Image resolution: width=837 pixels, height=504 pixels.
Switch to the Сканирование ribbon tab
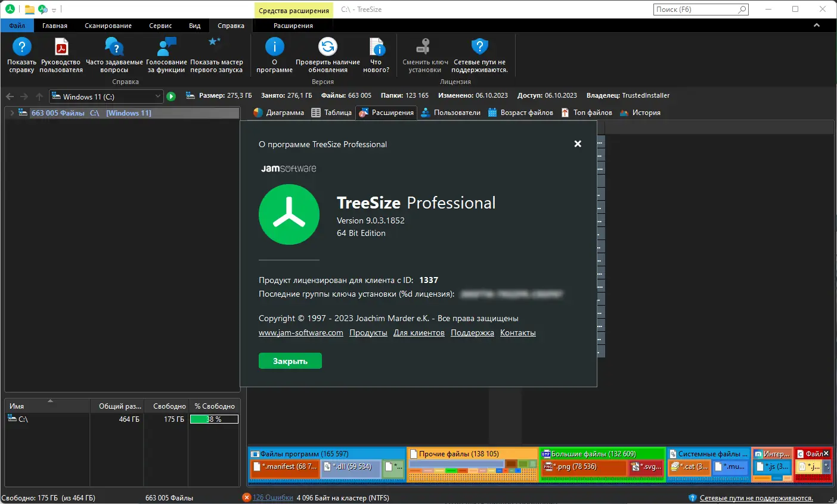(108, 26)
